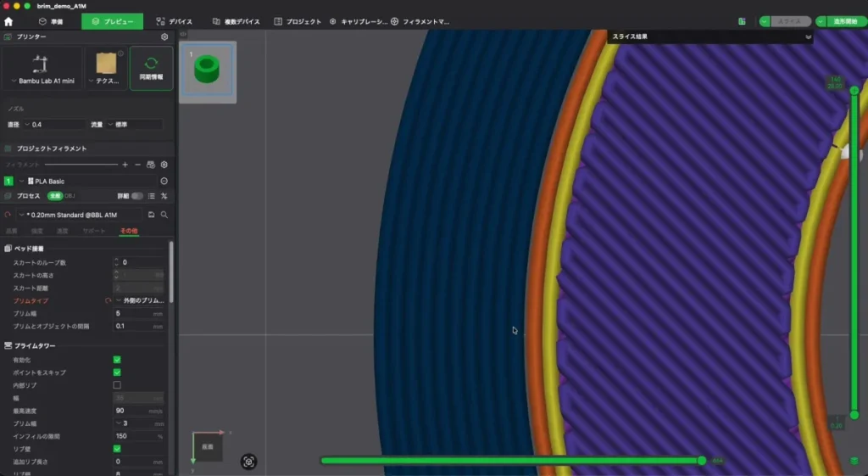The image size is (868, 476).
Task: Uncheck prime tower 有効化 checkbox
Action: 117,360
